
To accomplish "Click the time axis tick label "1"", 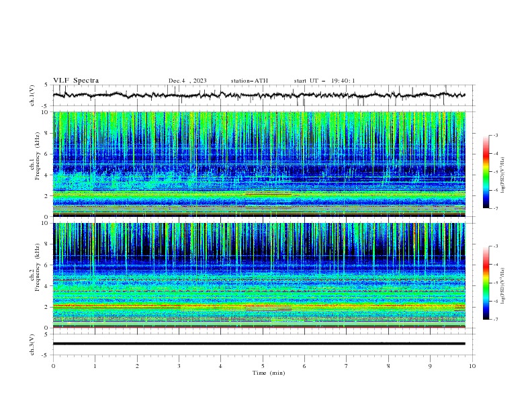I will 95,366.
